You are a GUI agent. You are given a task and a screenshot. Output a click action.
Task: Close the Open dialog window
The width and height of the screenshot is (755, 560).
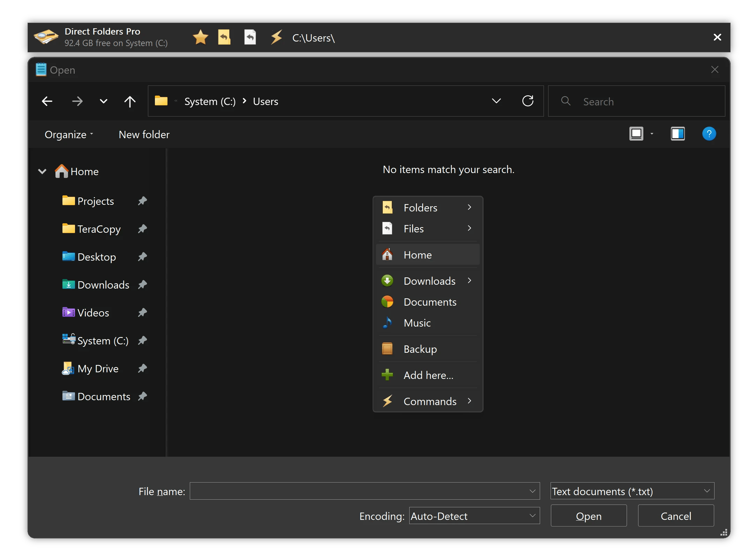click(715, 70)
